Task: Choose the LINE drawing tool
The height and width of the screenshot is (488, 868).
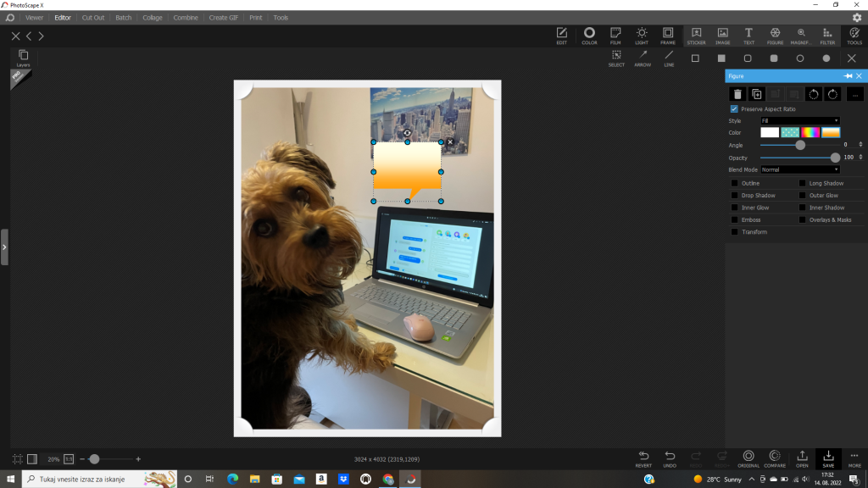Action: [670, 58]
